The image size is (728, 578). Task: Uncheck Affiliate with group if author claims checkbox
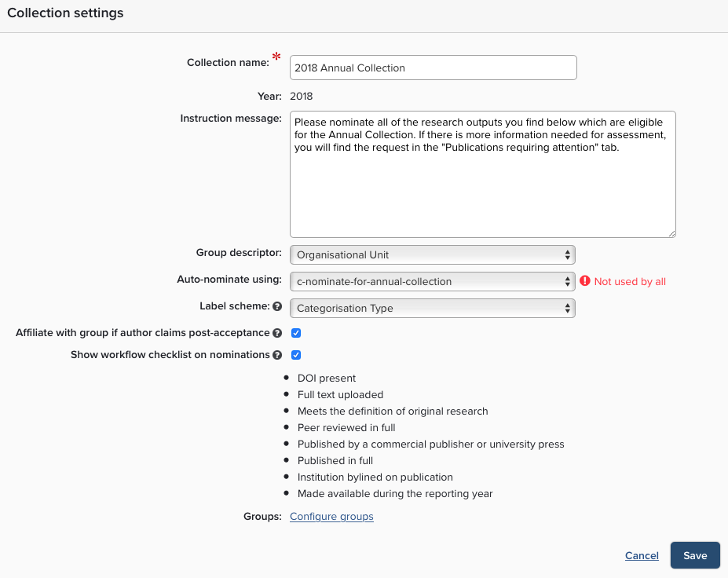click(296, 333)
